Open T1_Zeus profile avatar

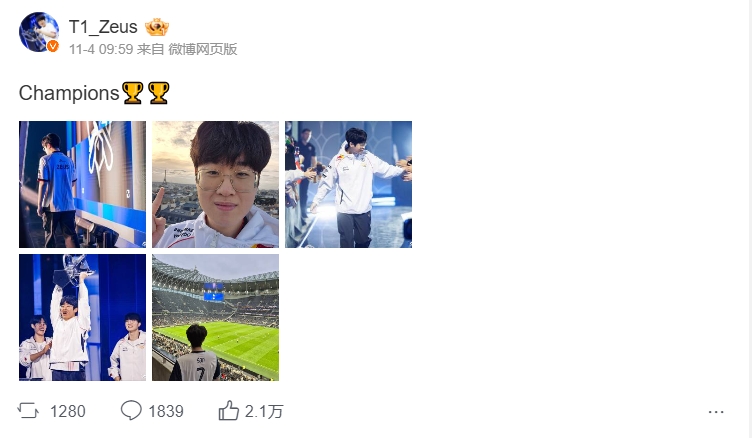[39, 32]
